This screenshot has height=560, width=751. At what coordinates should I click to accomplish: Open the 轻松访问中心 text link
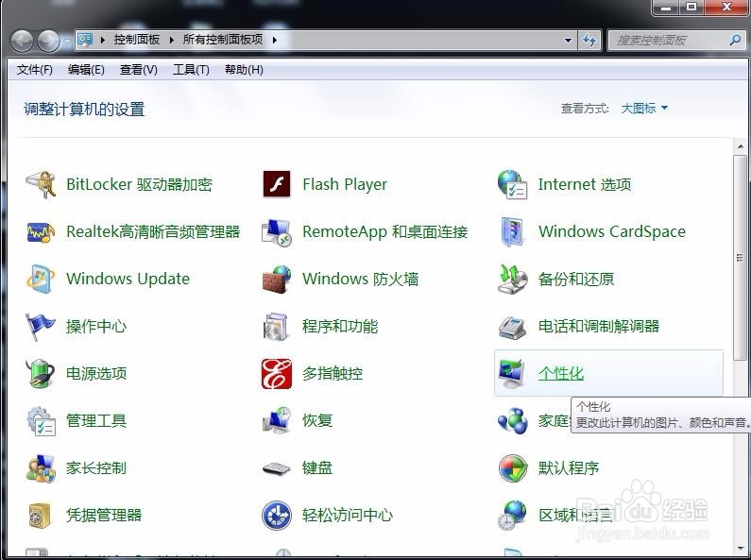coord(348,516)
